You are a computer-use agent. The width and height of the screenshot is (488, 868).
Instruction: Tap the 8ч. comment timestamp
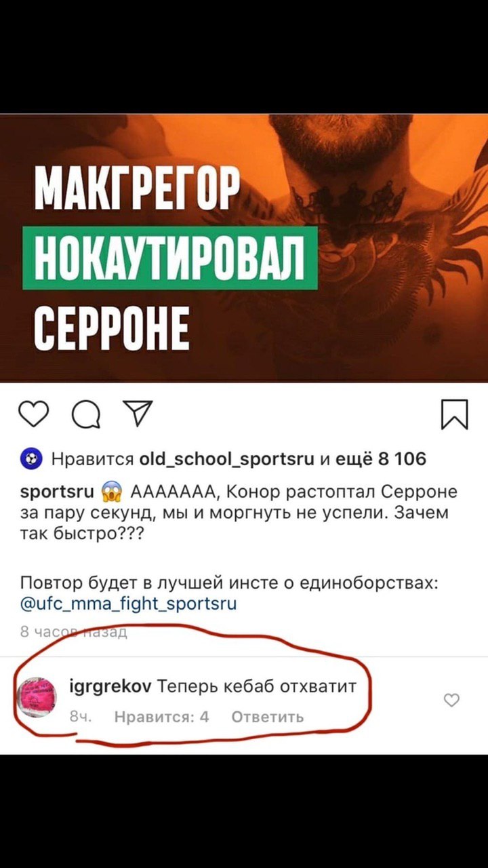coord(81,716)
